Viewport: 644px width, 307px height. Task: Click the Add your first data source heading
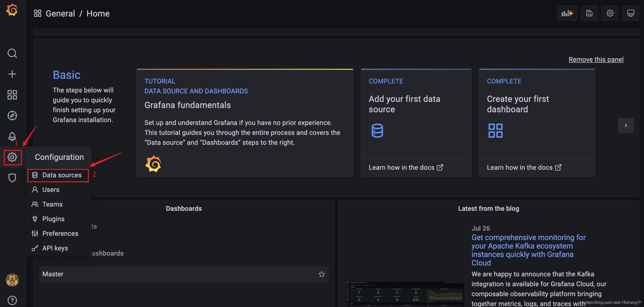(x=404, y=104)
